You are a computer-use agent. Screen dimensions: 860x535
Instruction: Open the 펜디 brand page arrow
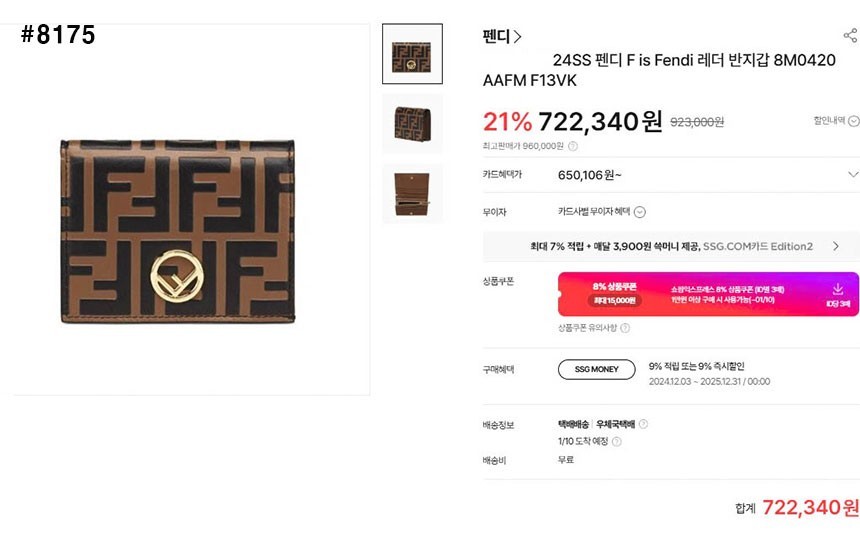click(x=518, y=37)
